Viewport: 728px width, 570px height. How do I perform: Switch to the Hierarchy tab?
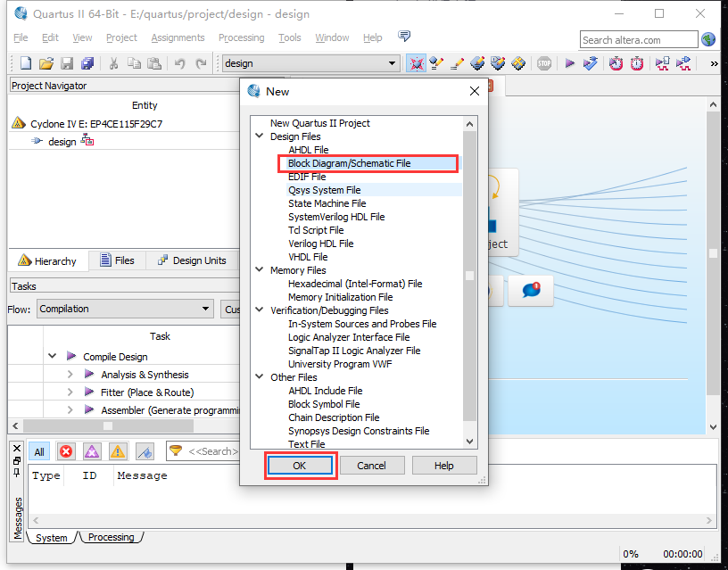(x=47, y=260)
